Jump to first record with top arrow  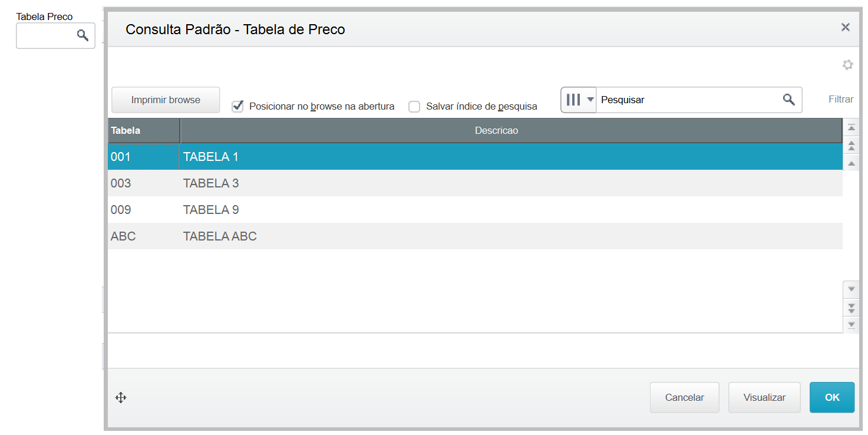pyautogui.click(x=851, y=128)
